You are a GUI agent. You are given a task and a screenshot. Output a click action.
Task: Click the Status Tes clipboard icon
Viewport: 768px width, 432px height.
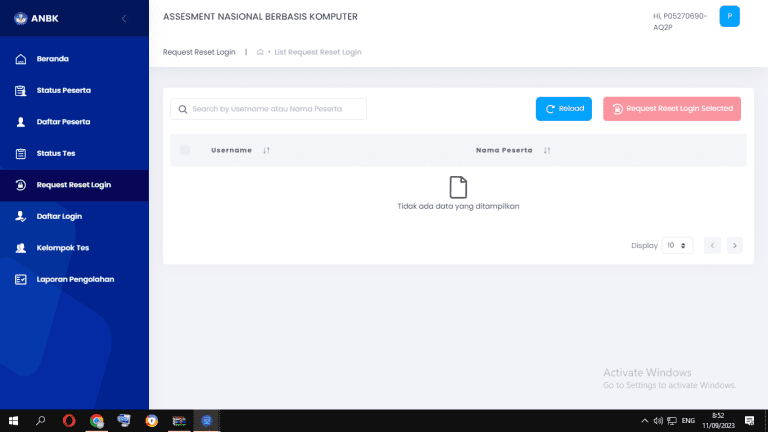tap(20, 154)
